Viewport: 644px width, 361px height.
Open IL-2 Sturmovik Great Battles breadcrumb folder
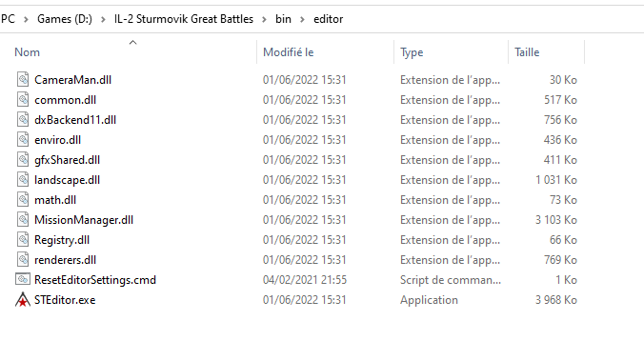184,19
